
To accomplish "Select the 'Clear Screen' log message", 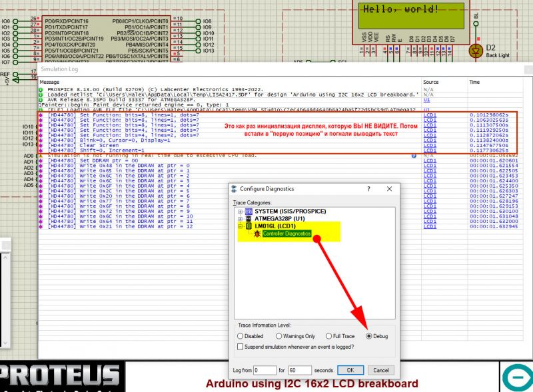I will (x=83, y=145).
